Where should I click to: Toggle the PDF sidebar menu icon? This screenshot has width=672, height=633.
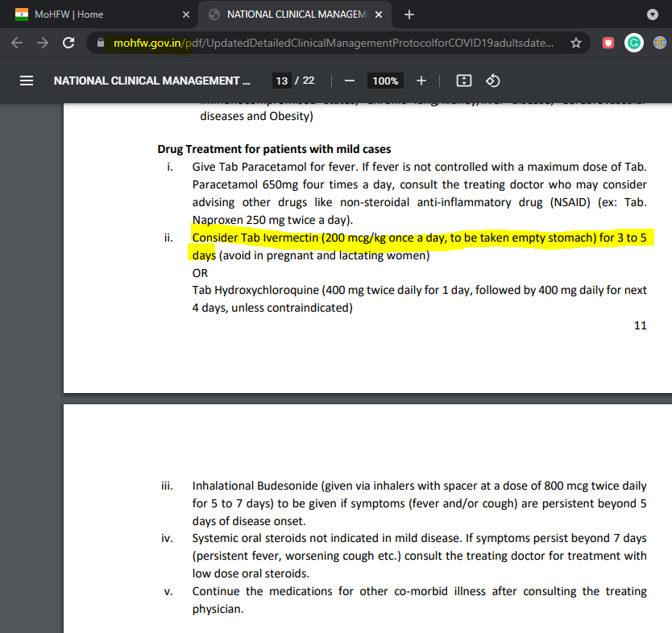(x=27, y=81)
